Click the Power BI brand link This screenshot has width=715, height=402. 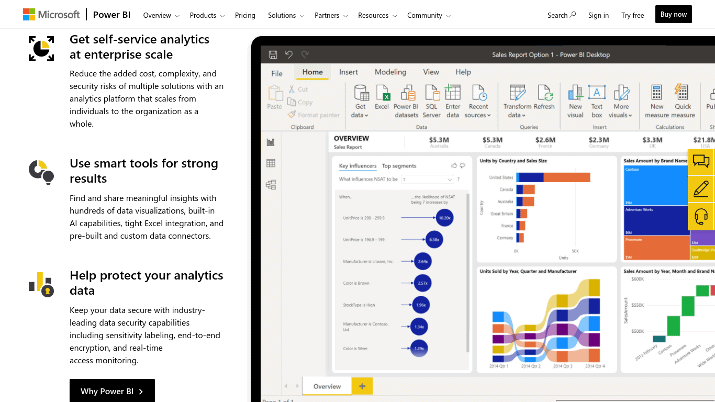(x=112, y=15)
